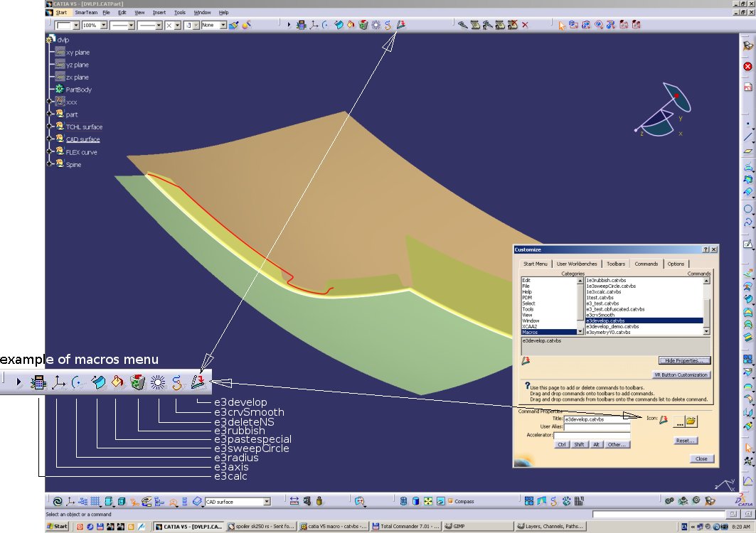The height and width of the screenshot is (533, 756).
Task: Click the e3crvSmooth S-curve macro icon
Action: [388, 25]
